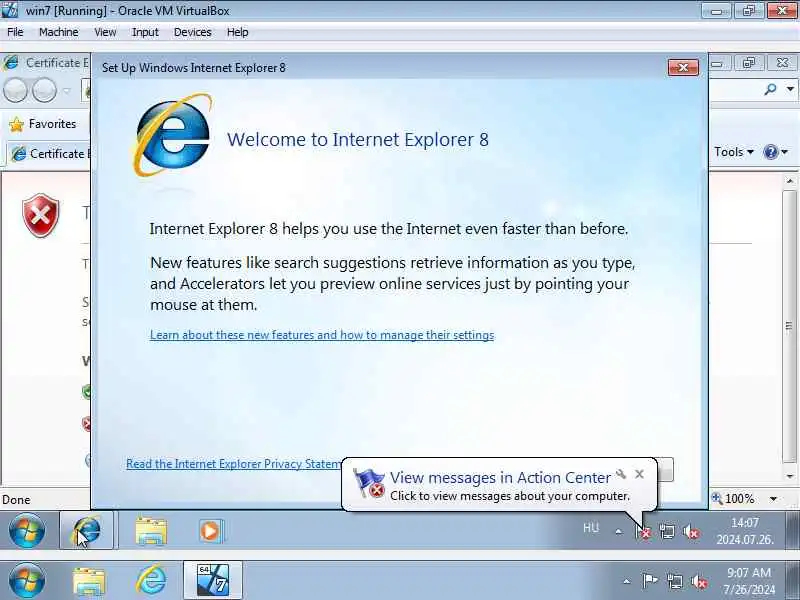Open the balloon notification wrench settings icon
Viewport: 800px width, 600px height.
pyautogui.click(x=621, y=474)
